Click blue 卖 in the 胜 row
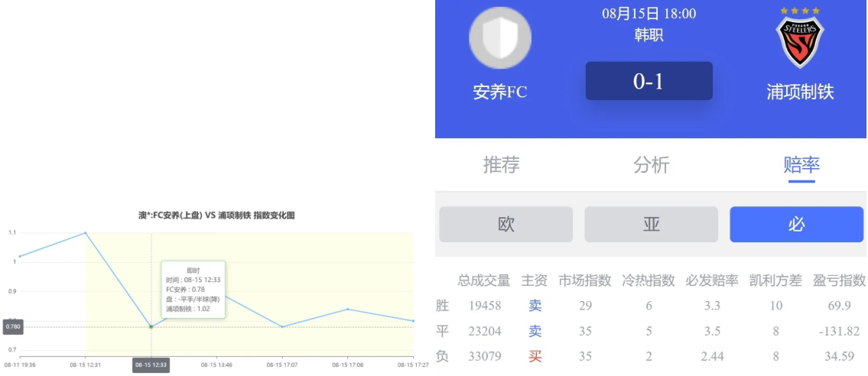868x376 pixels. [x=535, y=306]
